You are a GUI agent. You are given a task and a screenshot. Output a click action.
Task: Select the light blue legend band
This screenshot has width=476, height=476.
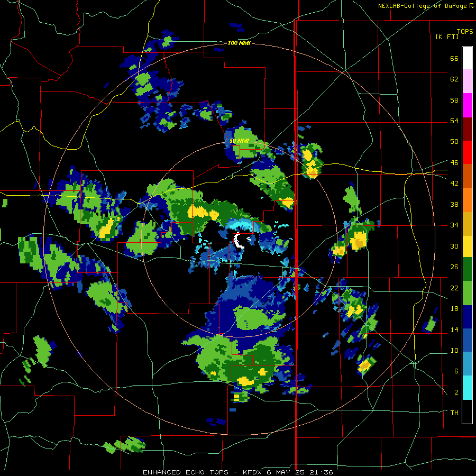tap(467, 364)
